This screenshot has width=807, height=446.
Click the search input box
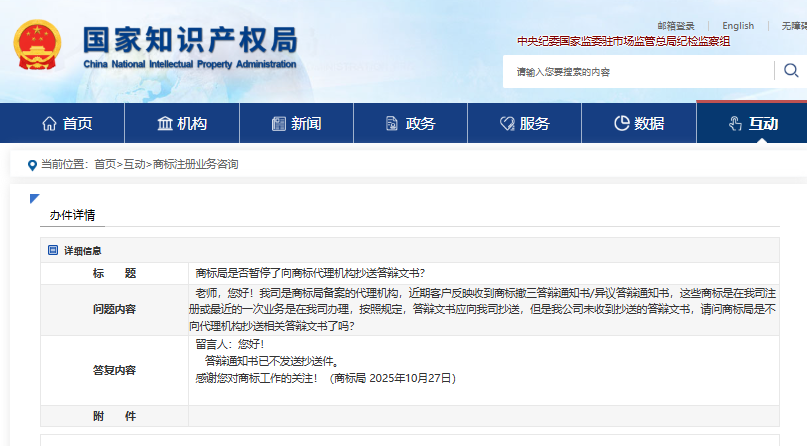(x=640, y=71)
